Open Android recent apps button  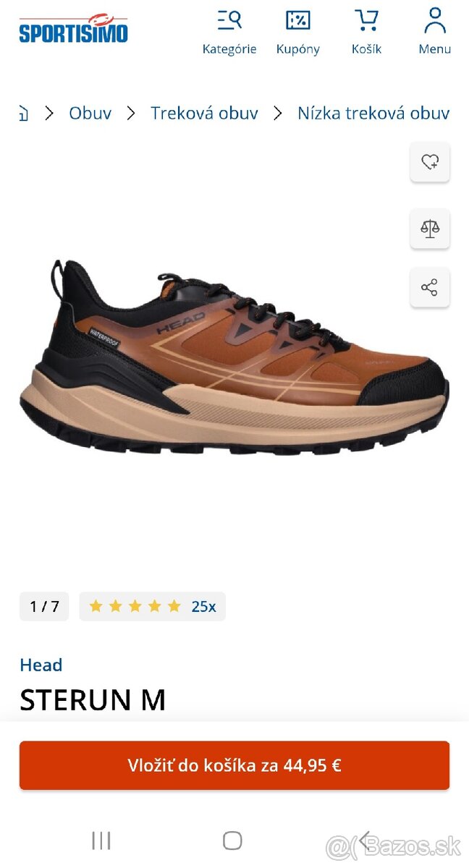click(101, 841)
